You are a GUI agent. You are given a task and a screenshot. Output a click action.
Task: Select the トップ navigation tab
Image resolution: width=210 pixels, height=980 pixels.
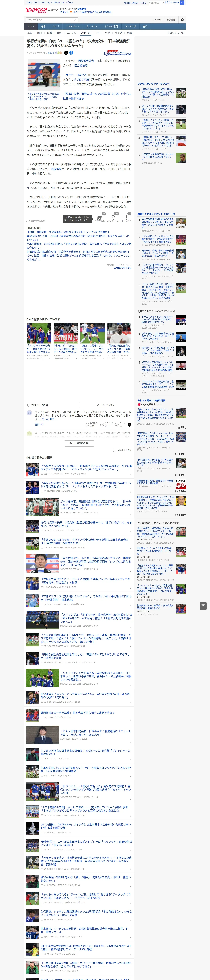coord(31,27)
